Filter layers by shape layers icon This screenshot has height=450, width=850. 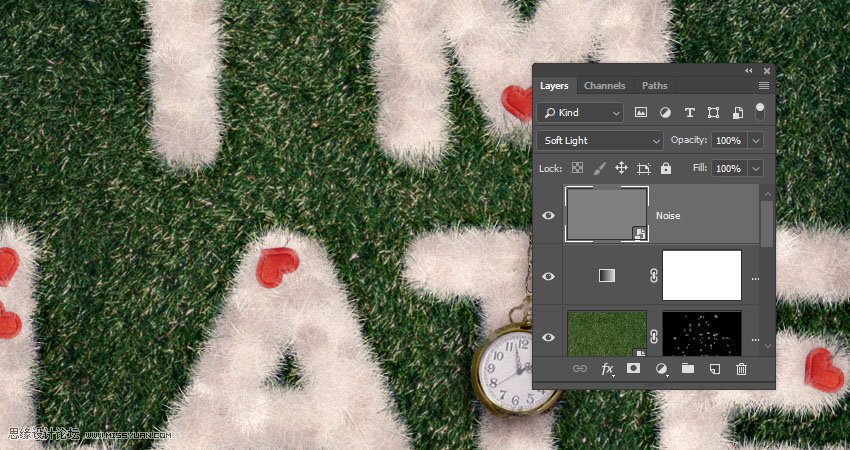713,113
